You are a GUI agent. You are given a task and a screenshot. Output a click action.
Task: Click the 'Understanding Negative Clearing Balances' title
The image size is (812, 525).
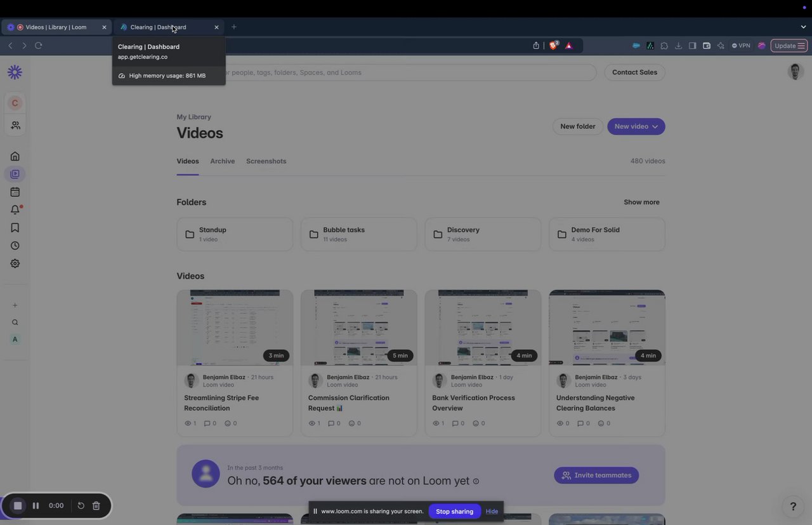pos(596,403)
